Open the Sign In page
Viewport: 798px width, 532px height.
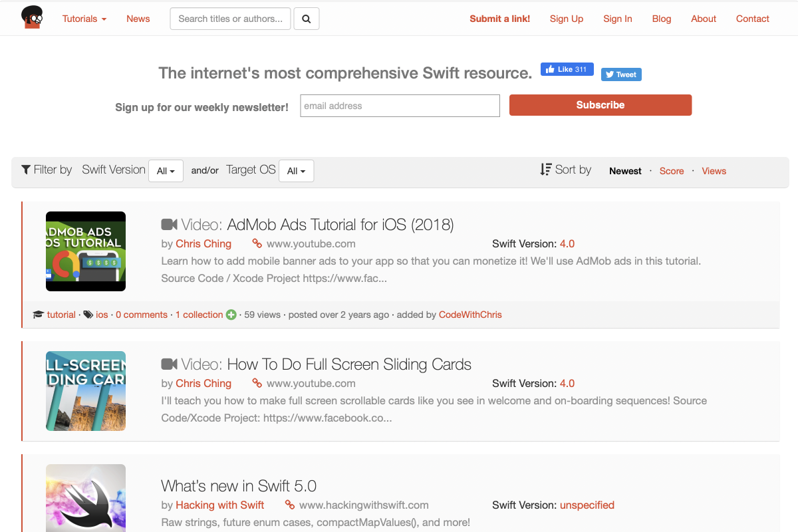(x=618, y=19)
